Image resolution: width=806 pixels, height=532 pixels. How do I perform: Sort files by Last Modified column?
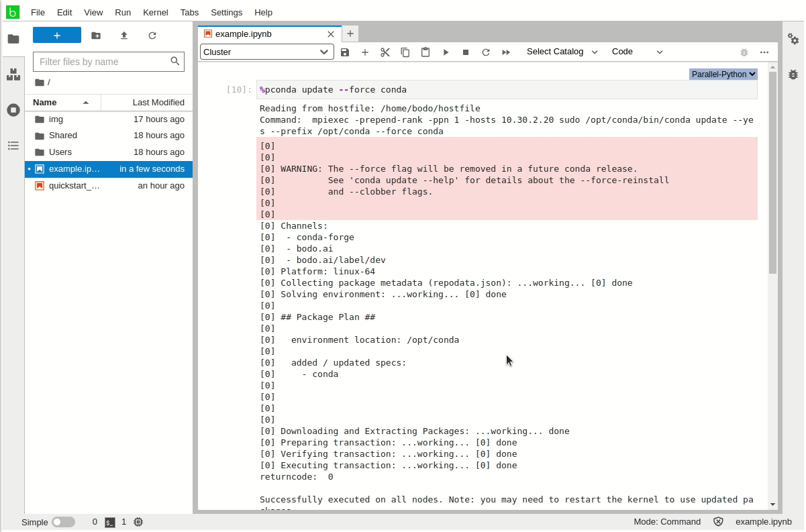(x=158, y=103)
